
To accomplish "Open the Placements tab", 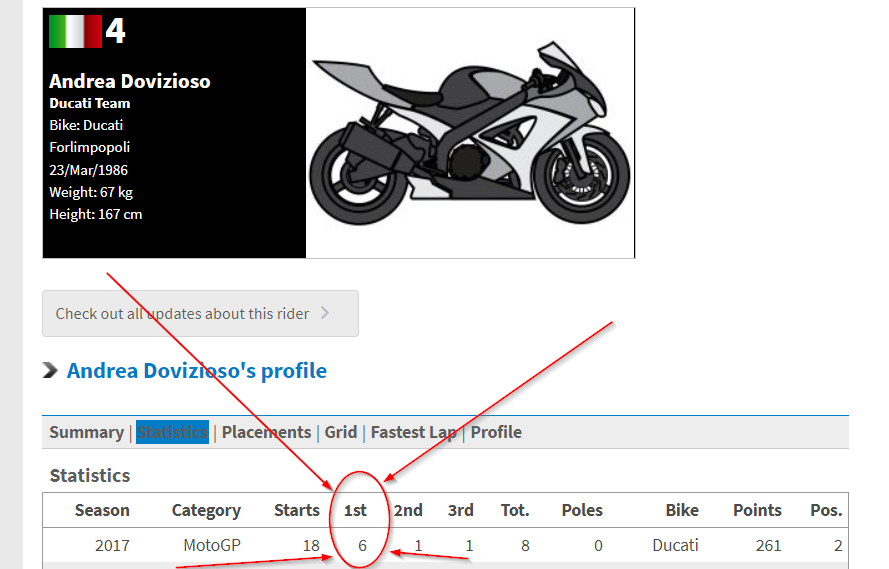I will pos(266,432).
